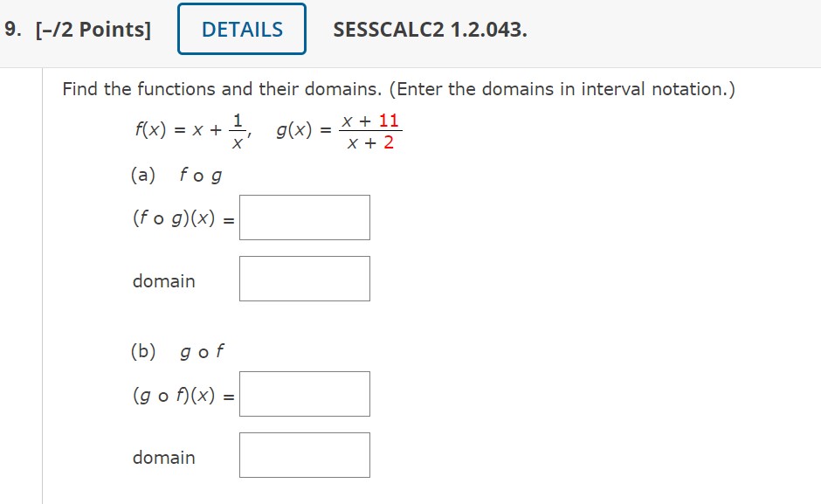Click the DETAILS button
821x504 pixels.
pos(241,28)
